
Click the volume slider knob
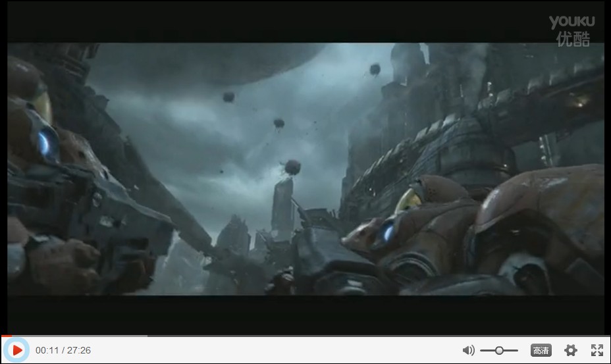tap(499, 350)
